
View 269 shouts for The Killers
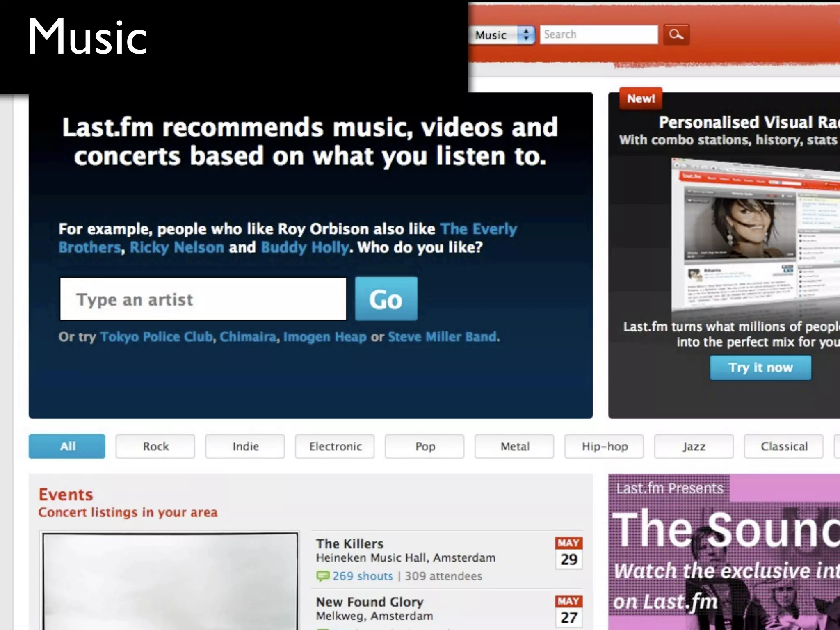tap(363, 576)
